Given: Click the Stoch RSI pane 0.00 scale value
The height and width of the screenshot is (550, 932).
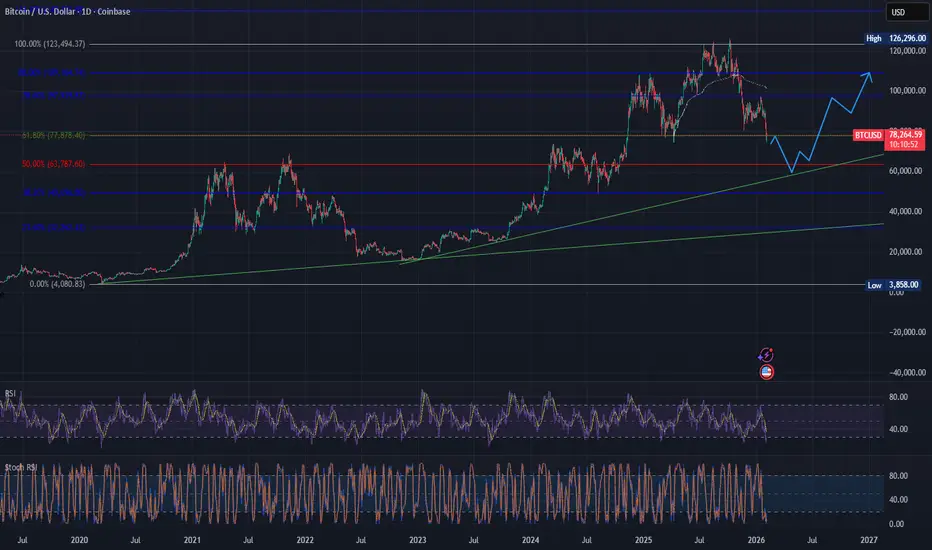Looking at the screenshot, I should click(896, 524).
